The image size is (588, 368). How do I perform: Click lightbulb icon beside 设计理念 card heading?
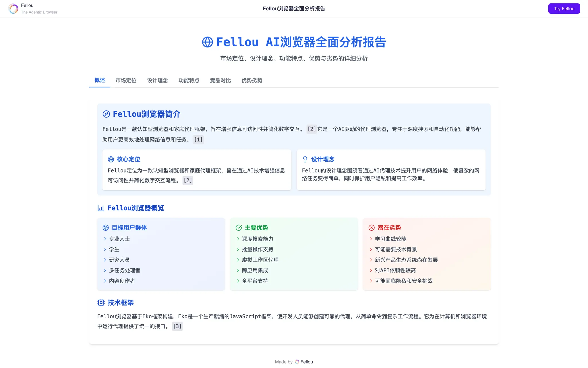305,159
